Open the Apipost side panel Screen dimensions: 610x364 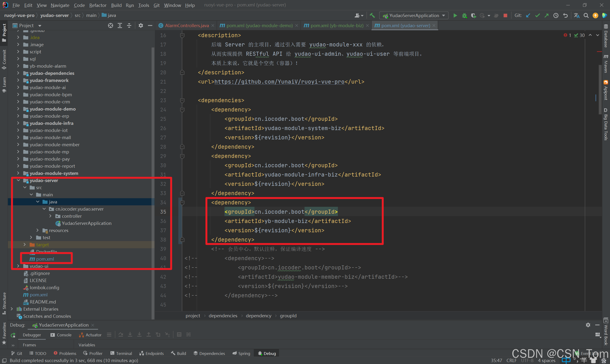tap(606, 90)
